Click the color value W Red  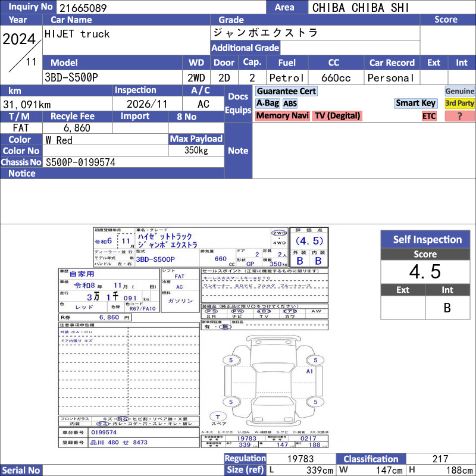click(59, 140)
